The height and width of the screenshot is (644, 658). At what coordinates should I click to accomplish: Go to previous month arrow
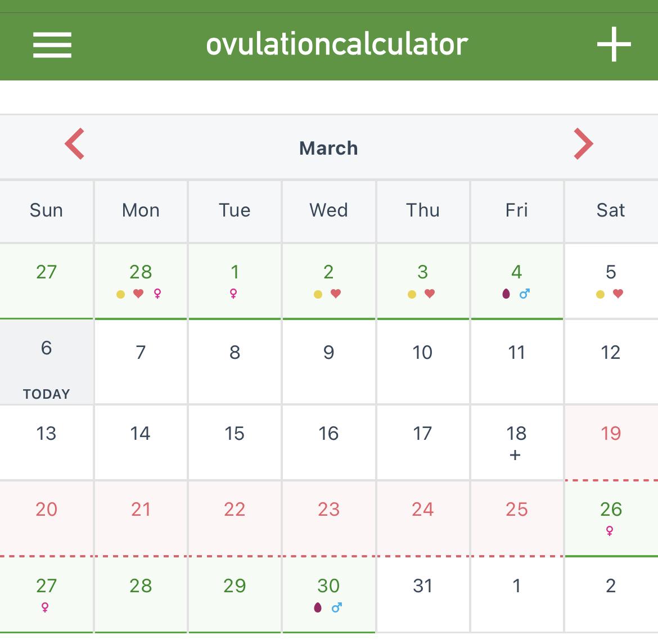coord(75,143)
